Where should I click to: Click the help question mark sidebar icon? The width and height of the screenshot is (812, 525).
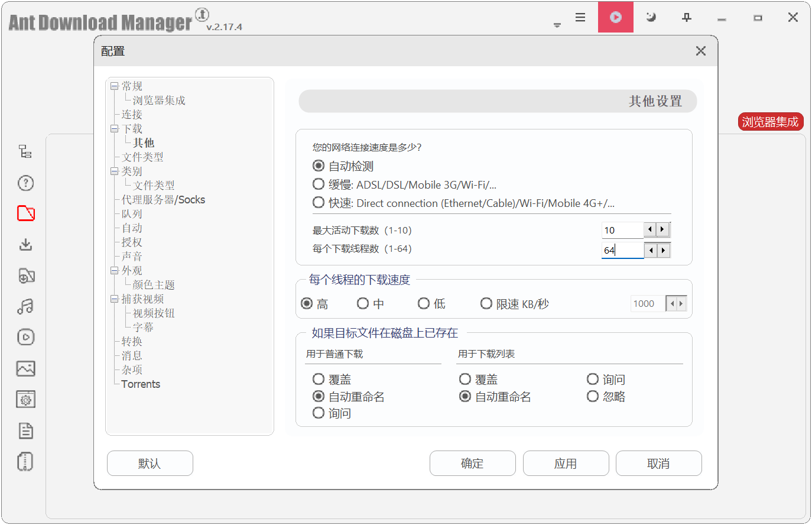(25, 183)
